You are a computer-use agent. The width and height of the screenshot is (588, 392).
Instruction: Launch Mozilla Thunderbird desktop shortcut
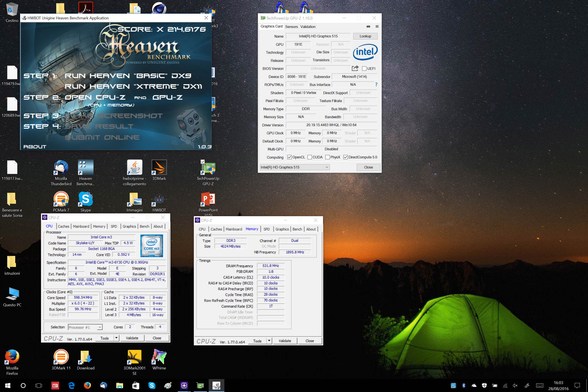point(61,173)
